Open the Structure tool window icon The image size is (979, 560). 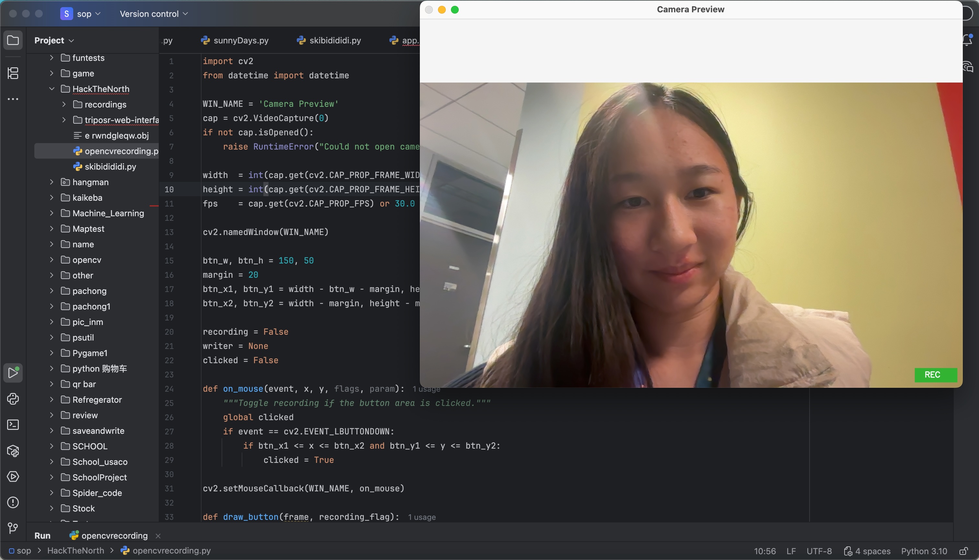(13, 73)
